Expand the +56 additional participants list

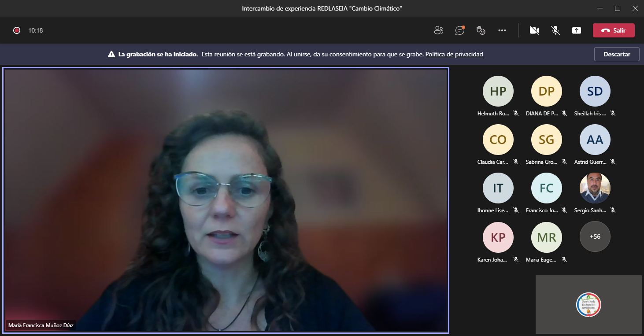tap(595, 236)
